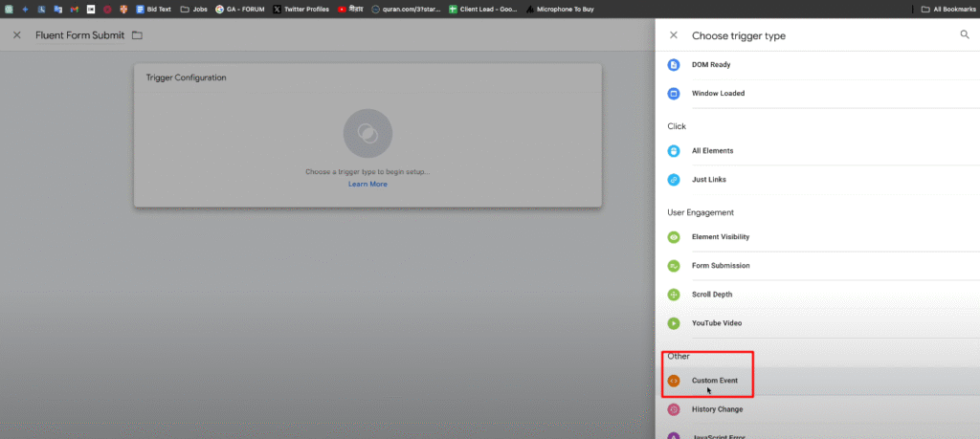The width and height of the screenshot is (980, 439).
Task: Click the folder icon beside trigger name
Action: [x=137, y=35]
